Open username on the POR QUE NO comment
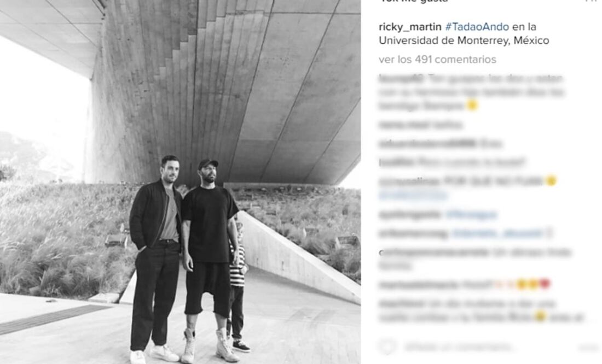The image size is (602, 364). coord(409,181)
